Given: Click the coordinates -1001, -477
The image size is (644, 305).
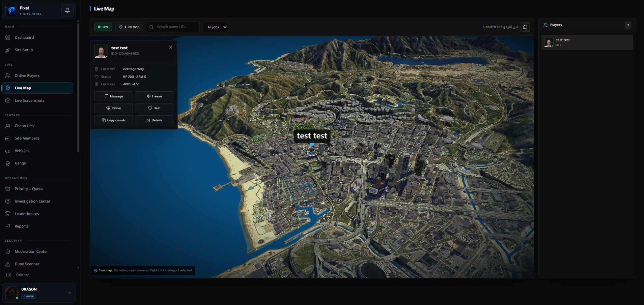Looking at the screenshot, I should click(131, 84).
